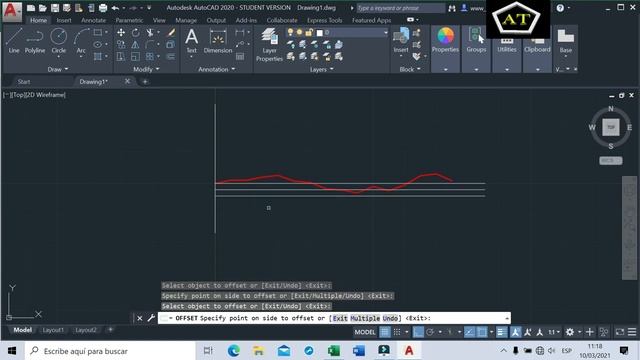Switch to the Annotate ribbon tab
Image resolution: width=640 pixels, height=360 pixels.
tap(93, 20)
